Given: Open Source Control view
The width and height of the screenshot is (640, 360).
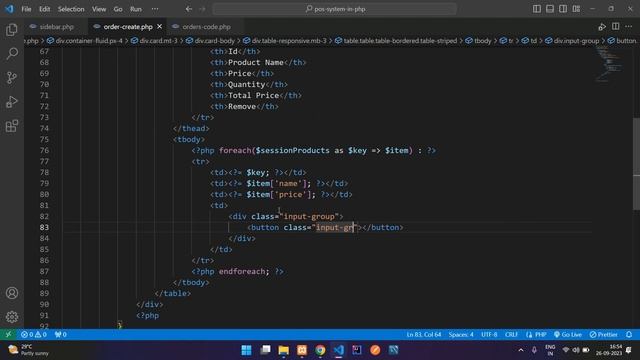Looking at the screenshot, I should tap(12, 78).
